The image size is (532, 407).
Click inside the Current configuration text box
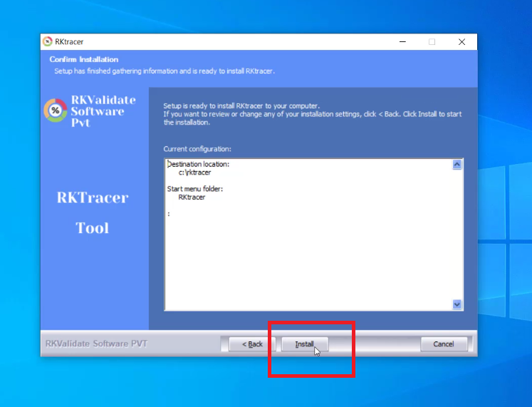(313, 235)
